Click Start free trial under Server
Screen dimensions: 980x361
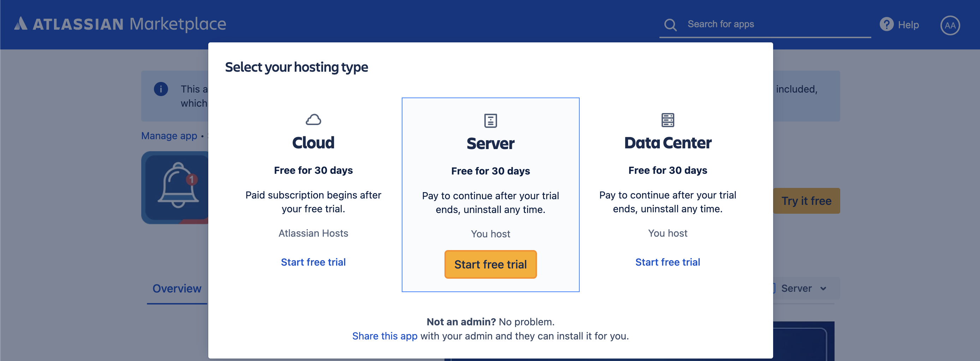coord(490,264)
